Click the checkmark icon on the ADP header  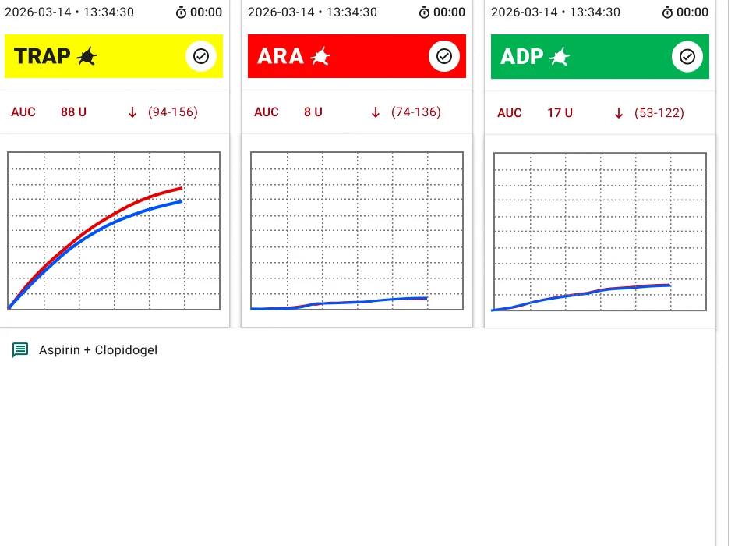click(687, 57)
